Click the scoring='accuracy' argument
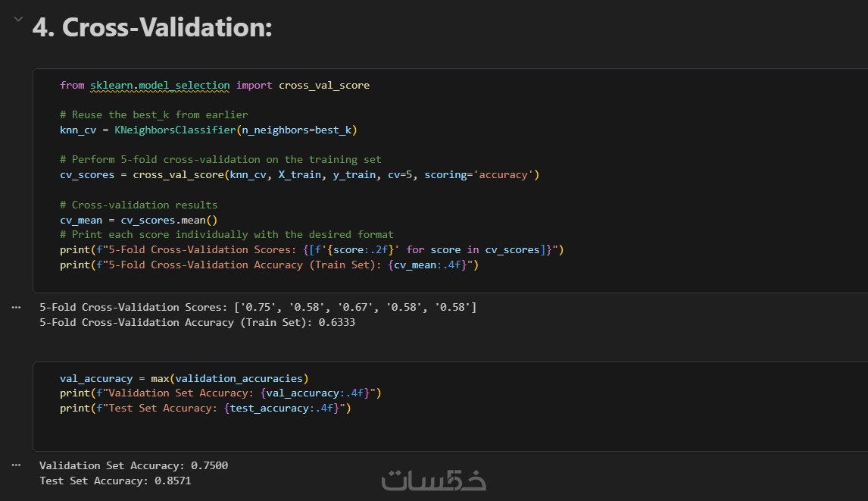Screen dimensions: 868x501 pos(481,175)
